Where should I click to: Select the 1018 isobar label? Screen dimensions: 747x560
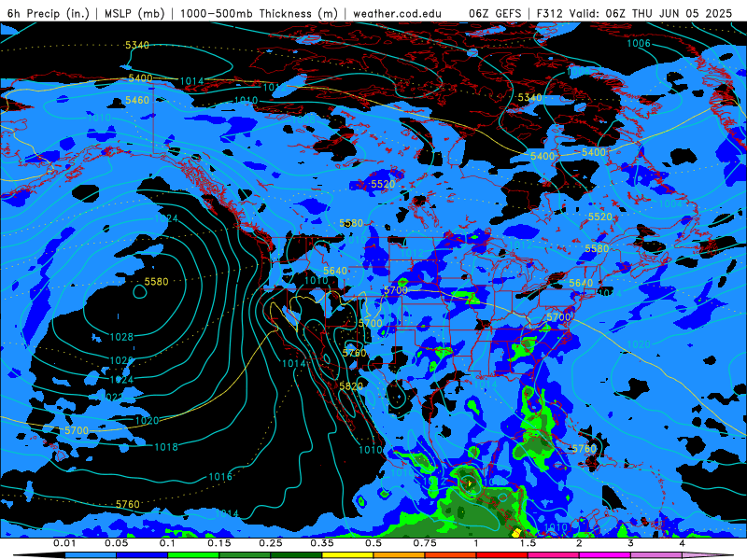(x=166, y=447)
